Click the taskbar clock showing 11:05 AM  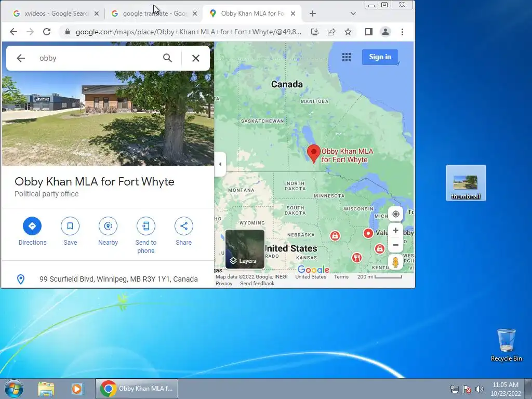[x=506, y=389]
